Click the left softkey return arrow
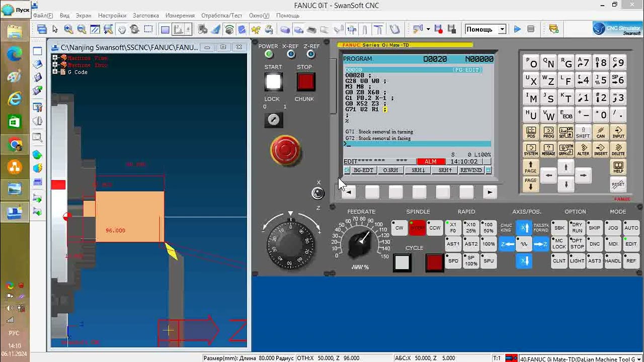The height and width of the screenshot is (362, 644). click(x=348, y=192)
